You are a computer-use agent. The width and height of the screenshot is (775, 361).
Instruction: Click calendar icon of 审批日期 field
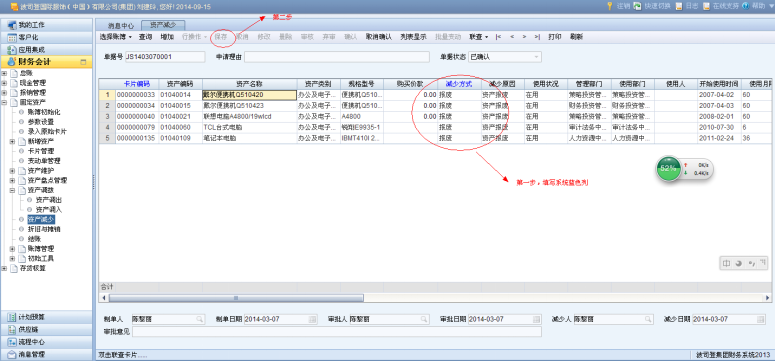pos(536,319)
